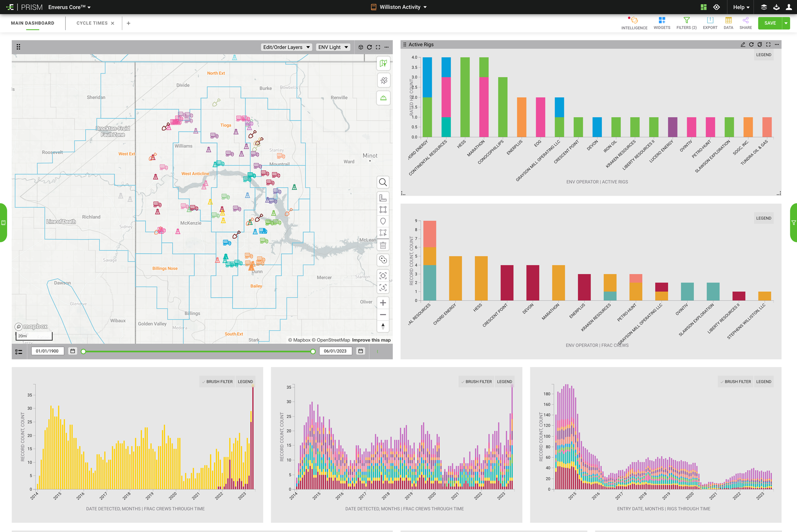Add a new dashboard tab

pos(128,23)
